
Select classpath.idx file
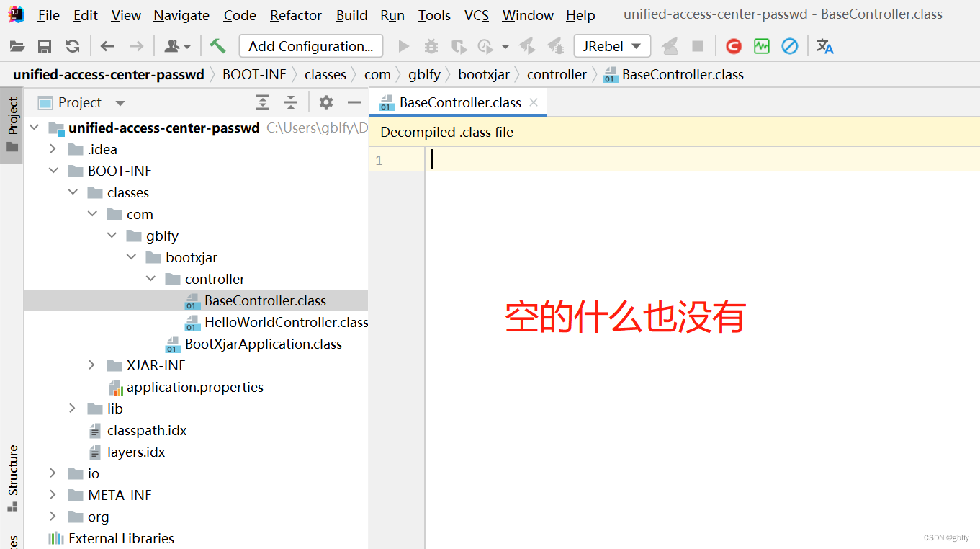[147, 430]
